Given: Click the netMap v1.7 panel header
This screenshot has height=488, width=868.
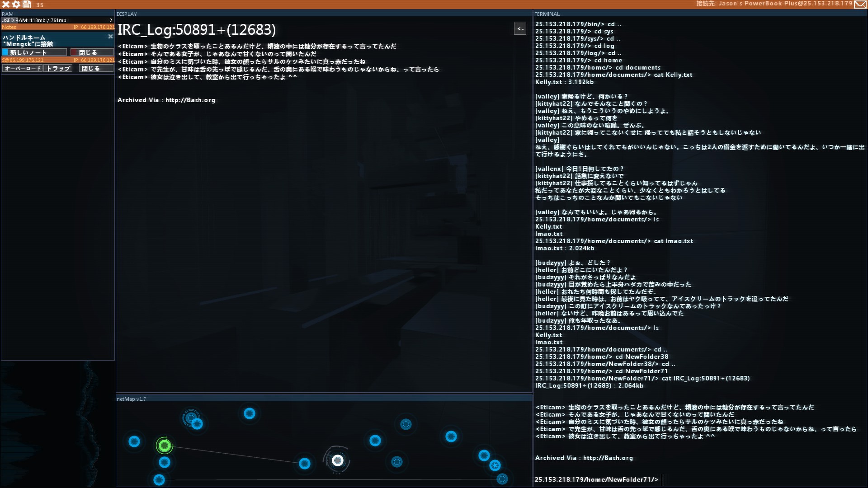Looking at the screenshot, I should [132, 399].
